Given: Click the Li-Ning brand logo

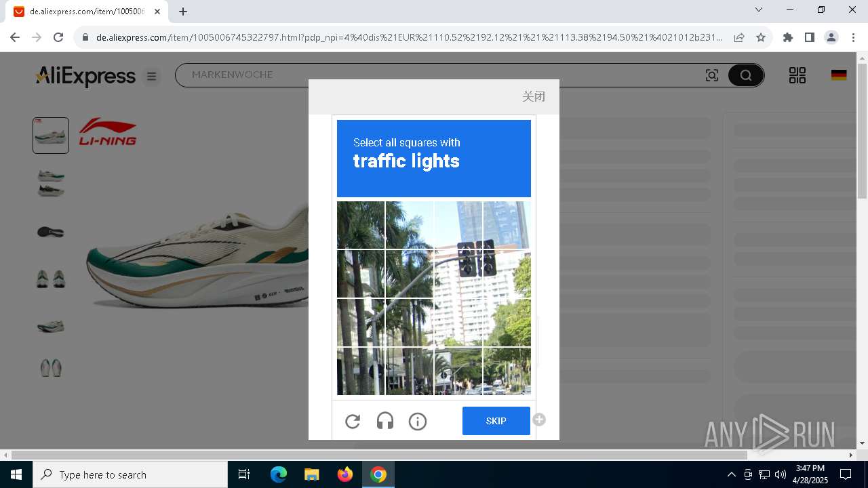Looking at the screenshot, I should [x=108, y=132].
